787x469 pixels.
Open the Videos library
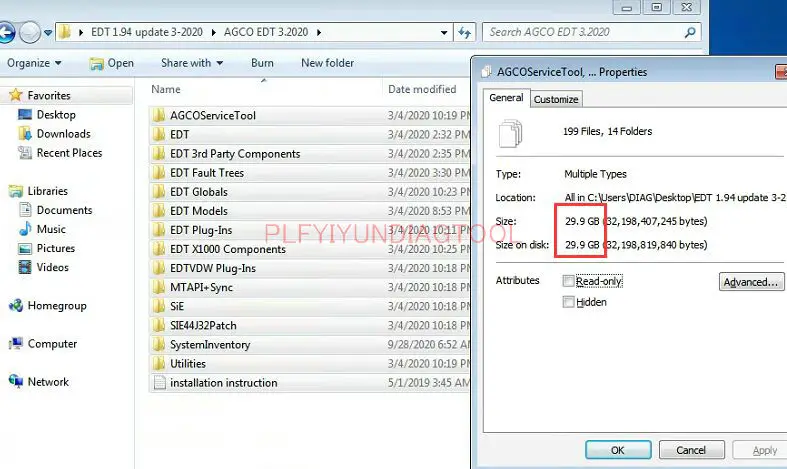tap(52, 267)
